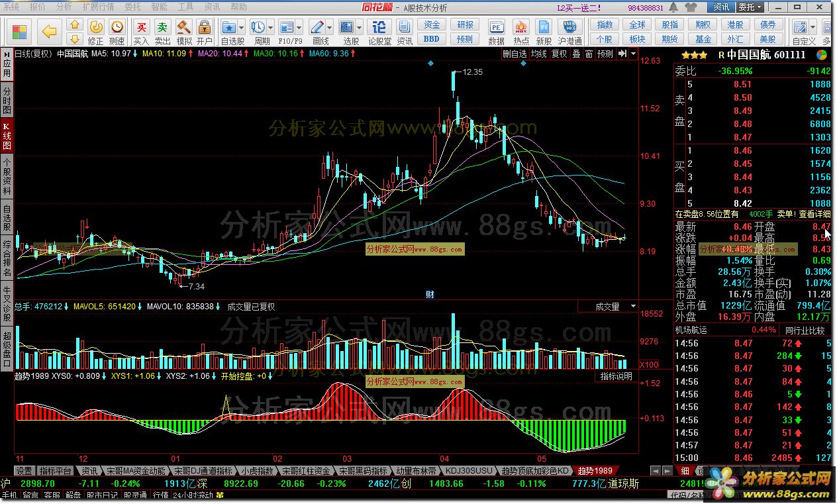The image size is (837, 504).
Task: Open the 沪港通 SSE HKE icon
Action: tap(569, 26)
